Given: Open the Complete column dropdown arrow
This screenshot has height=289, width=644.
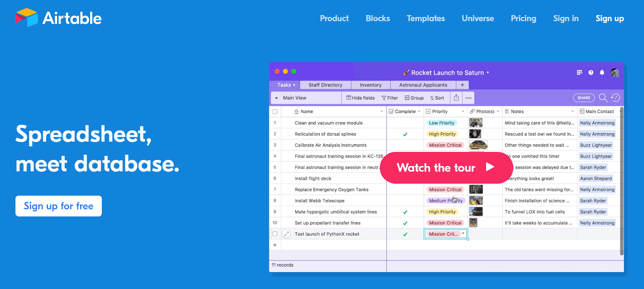Looking at the screenshot, I should [419, 111].
